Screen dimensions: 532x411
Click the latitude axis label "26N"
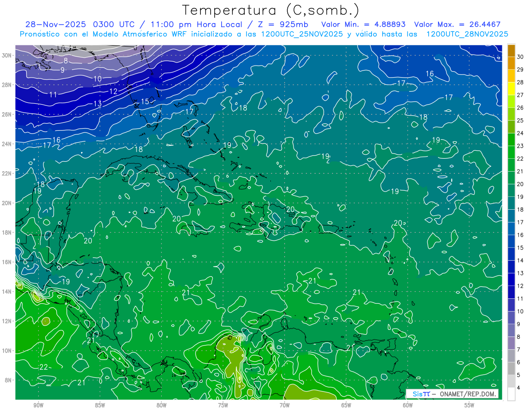pos(7,114)
